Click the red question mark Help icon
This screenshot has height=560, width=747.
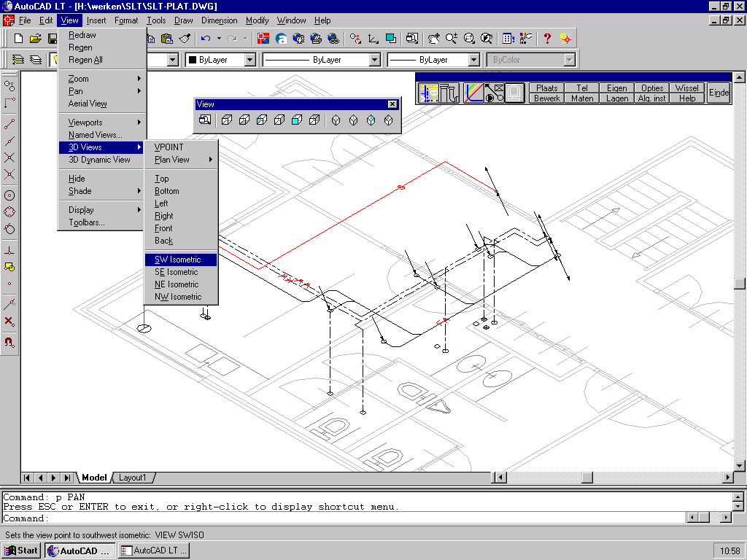pos(547,39)
